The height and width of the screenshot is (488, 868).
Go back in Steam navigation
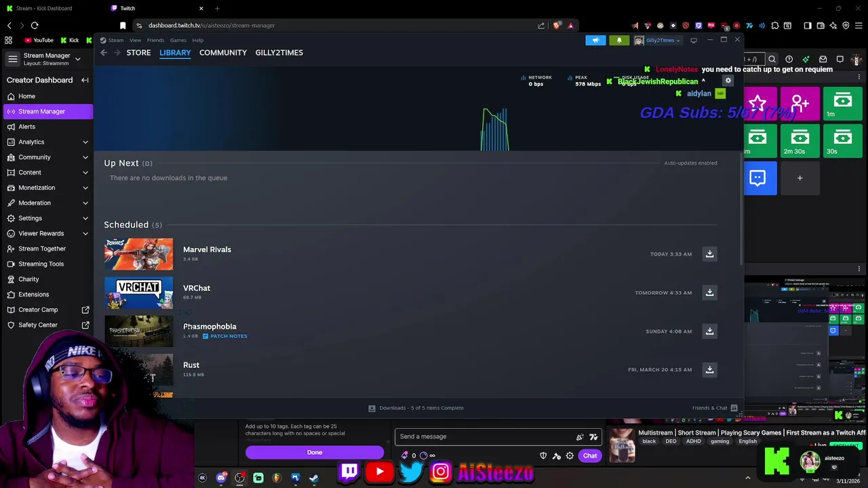tap(104, 52)
